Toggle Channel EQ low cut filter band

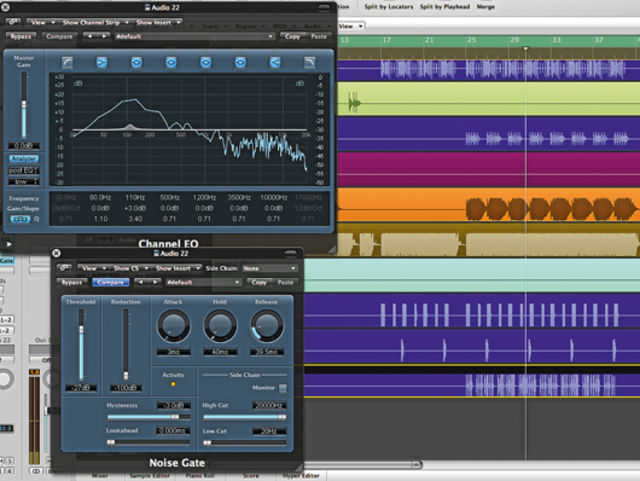click(67, 62)
